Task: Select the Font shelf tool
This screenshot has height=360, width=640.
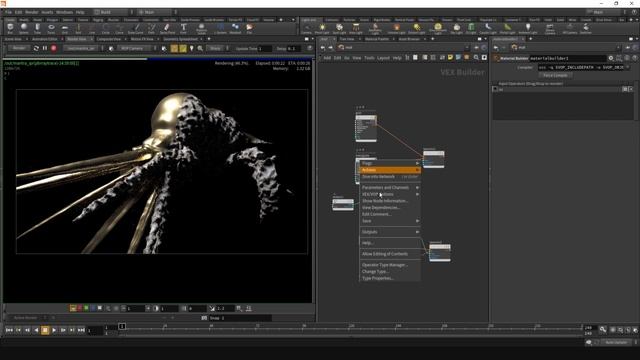Action: click(x=183, y=29)
